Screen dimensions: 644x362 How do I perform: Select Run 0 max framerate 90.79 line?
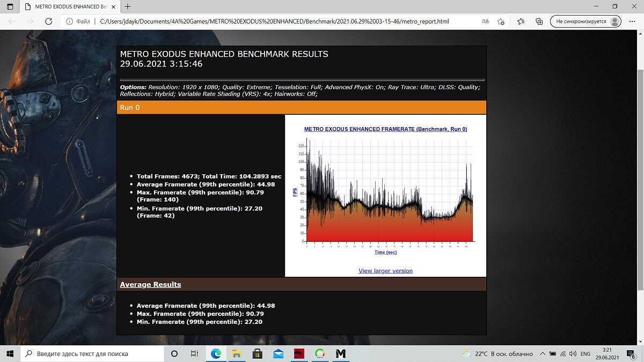(200, 196)
